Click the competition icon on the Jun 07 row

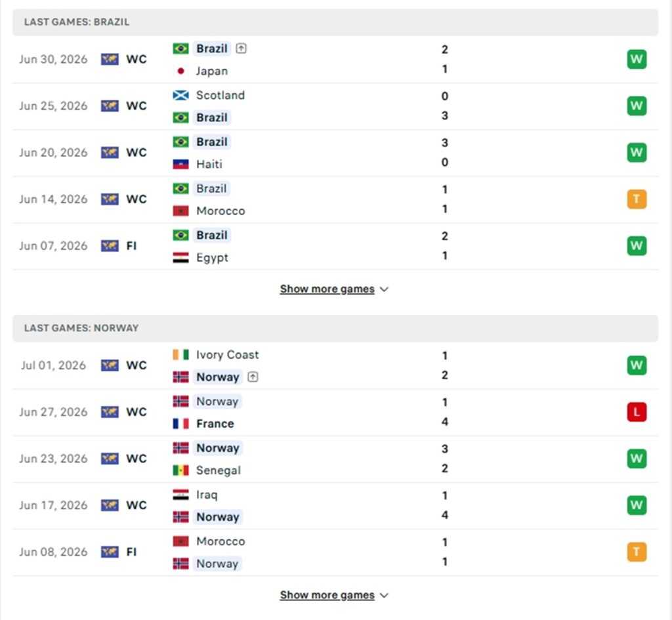110,246
